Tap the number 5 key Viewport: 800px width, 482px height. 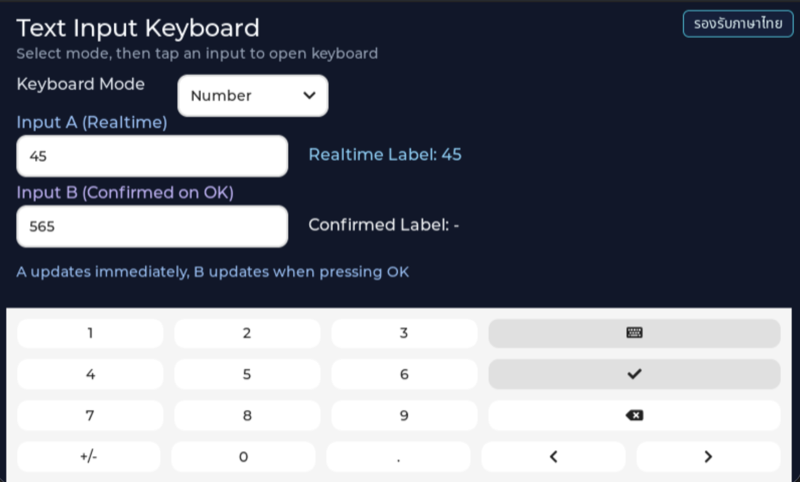pos(247,374)
